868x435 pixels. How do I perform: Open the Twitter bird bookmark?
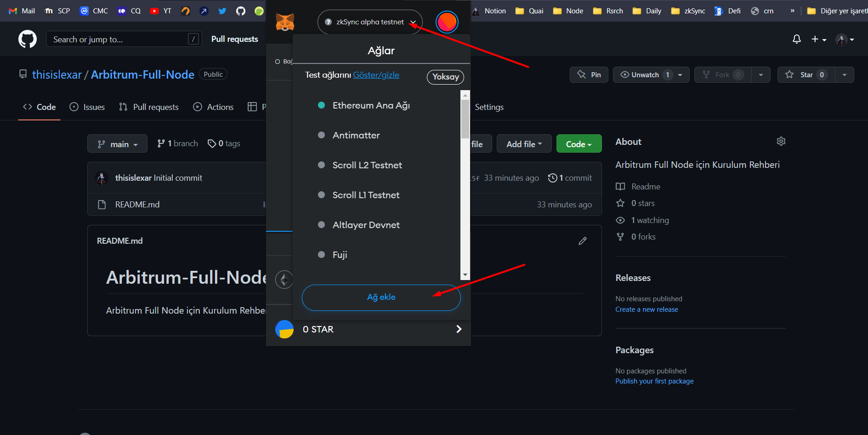point(222,11)
